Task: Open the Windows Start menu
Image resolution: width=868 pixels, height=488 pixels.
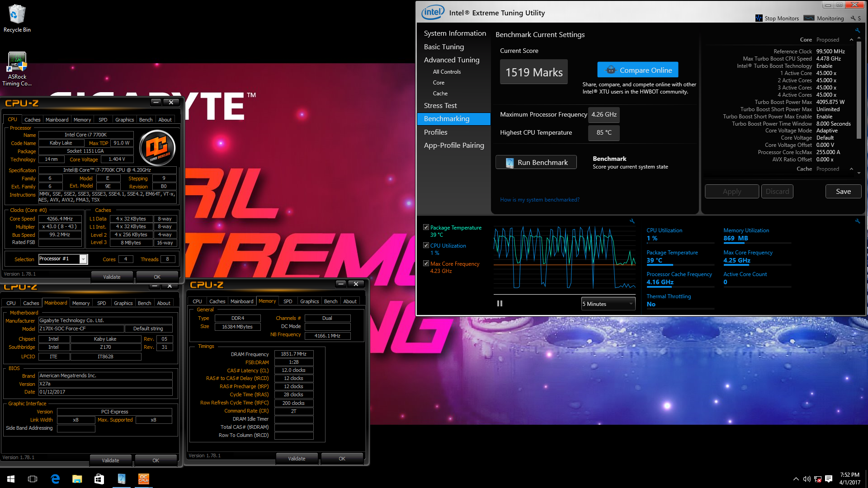Action: click(x=11, y=479)
